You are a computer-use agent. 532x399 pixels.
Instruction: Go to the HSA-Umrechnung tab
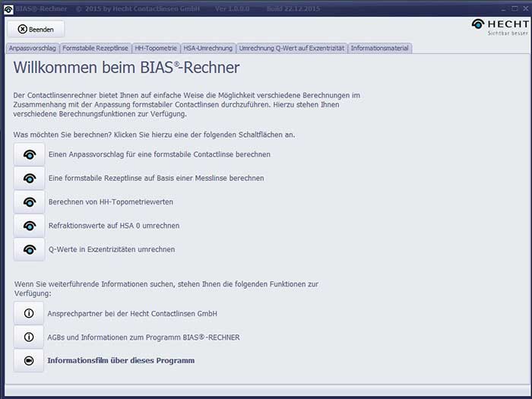(x=208, y=48)
